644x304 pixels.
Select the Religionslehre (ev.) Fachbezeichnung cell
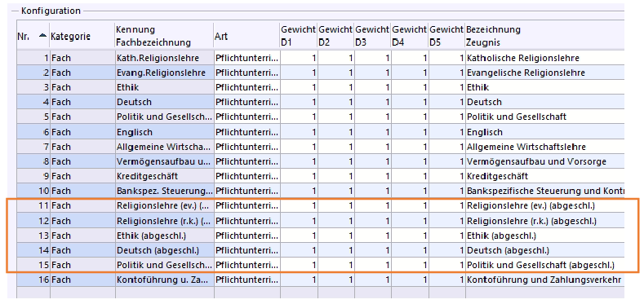(x=164, y=206)
